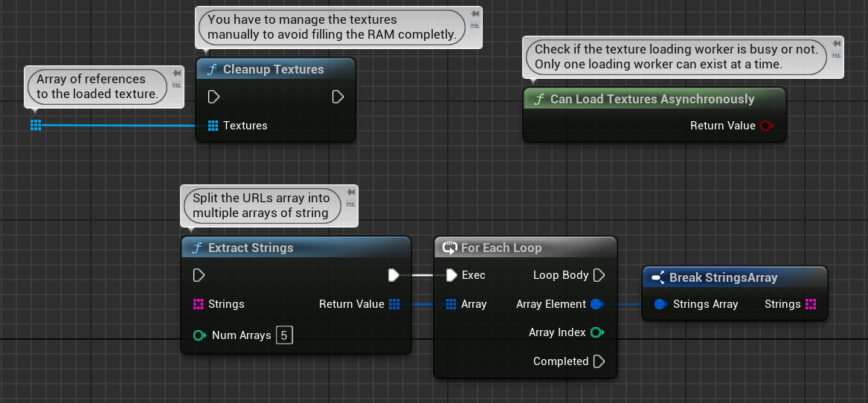Select the Array input pin on For Each Loop
This screenshot has height=403, width=868.
pyautogui.click(x=451, y=304)
